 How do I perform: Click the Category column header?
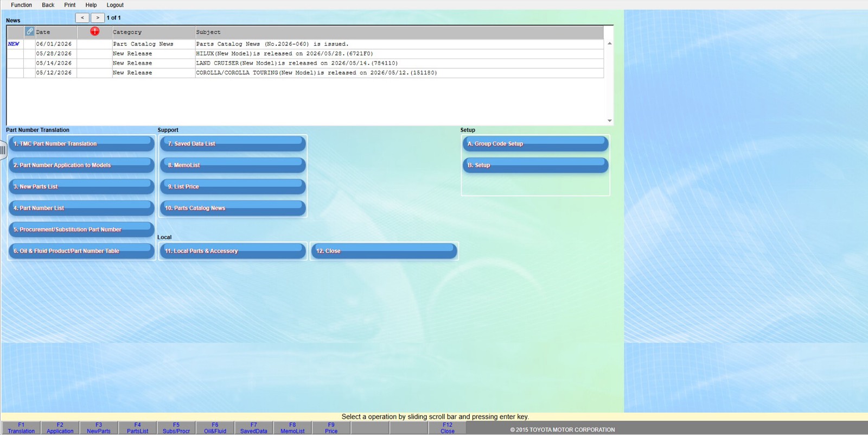(x=154, y=32)
